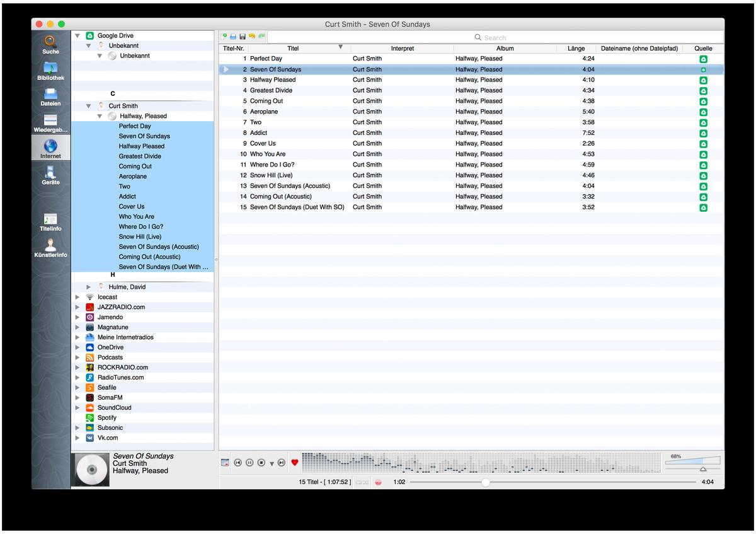Click the ROCKRADIO.com service icon
This screenshot has height=534, width=756.
89,368
